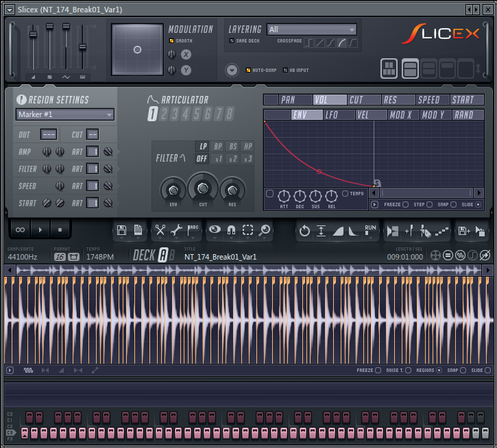The height and width of the screenshot is (448, 497).
Task: Switch to deck B
Action: (x=171, y=256)
